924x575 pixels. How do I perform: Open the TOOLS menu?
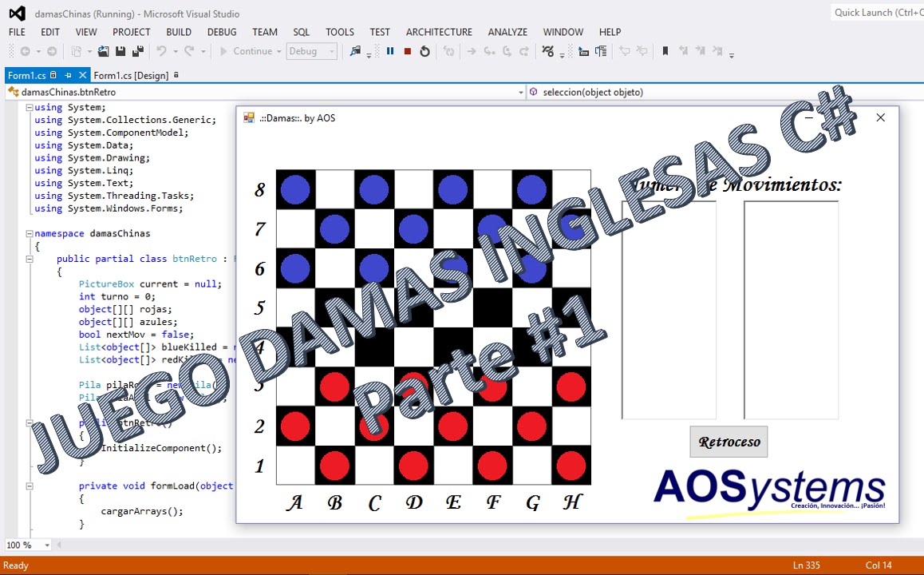tap(340, 32)
